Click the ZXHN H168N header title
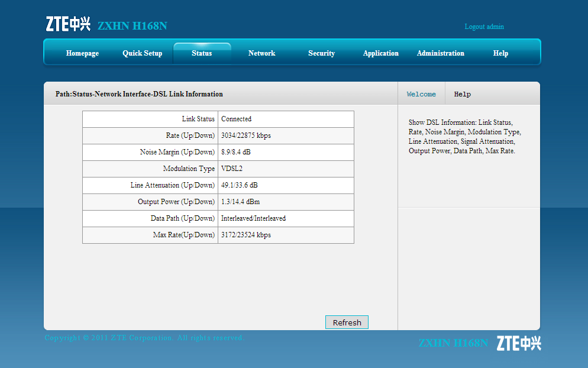The height and width of the screenshot is (368, 588). point(133,26)
